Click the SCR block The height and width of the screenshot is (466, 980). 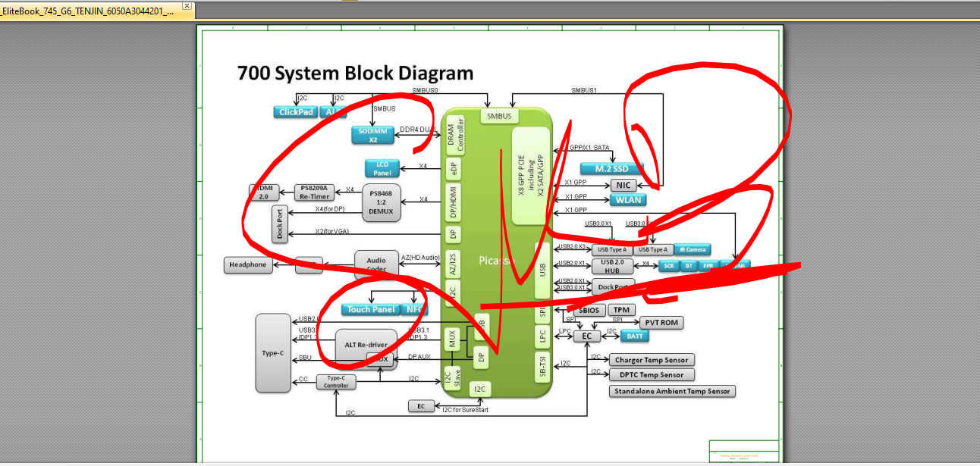[x=669, y=266]
